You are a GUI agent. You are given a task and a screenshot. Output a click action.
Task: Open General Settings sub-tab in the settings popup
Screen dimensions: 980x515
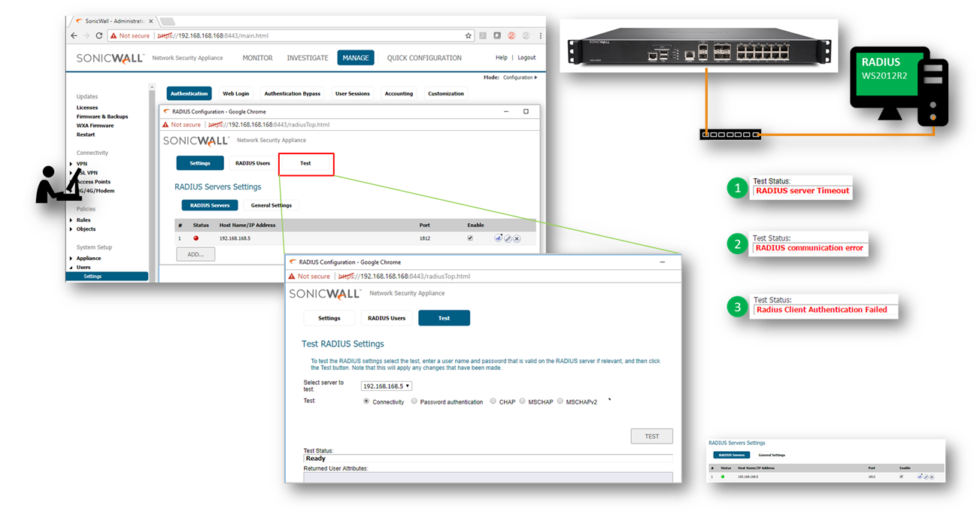pos(272,205)
